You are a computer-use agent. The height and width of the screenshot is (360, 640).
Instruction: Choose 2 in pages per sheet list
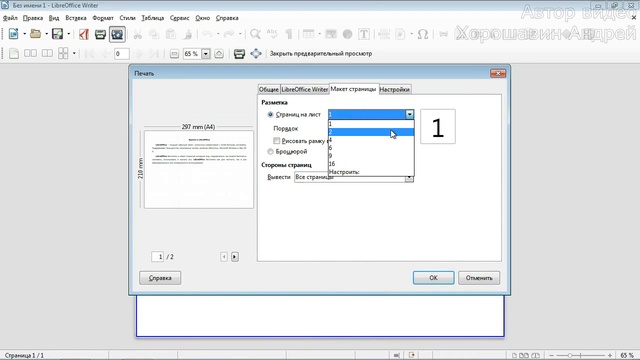coord(371,132)
